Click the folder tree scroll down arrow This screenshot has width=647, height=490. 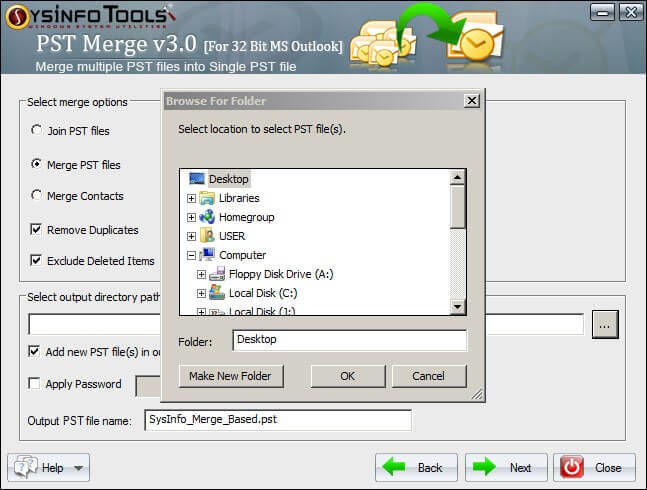click(457, 306)
